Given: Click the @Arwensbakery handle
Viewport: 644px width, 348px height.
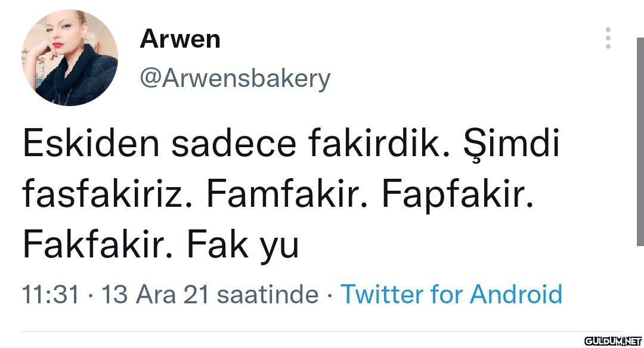Looking at the screenshot, I should point(234,78).
